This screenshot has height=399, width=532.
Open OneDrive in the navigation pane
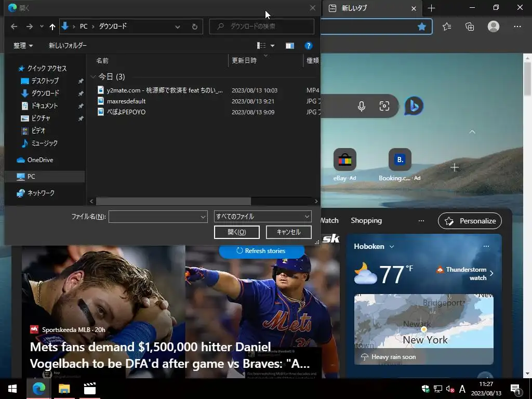pos(39,160)
